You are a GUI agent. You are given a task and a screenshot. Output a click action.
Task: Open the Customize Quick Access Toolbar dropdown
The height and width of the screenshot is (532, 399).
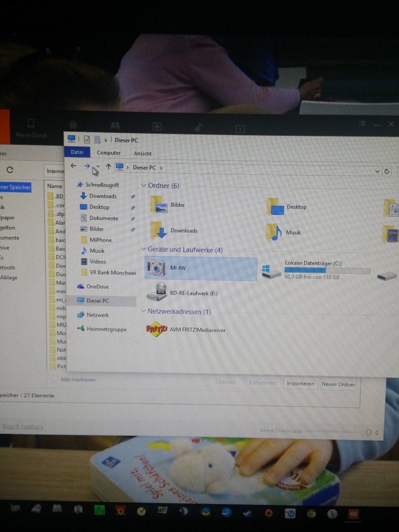click(x=106, y=140)
